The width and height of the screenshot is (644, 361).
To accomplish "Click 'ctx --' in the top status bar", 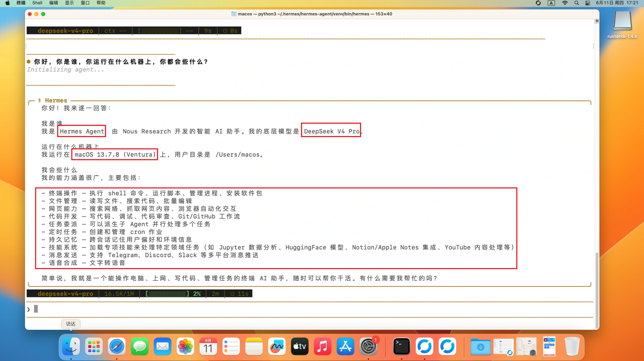I will click(x=115, y=31).
